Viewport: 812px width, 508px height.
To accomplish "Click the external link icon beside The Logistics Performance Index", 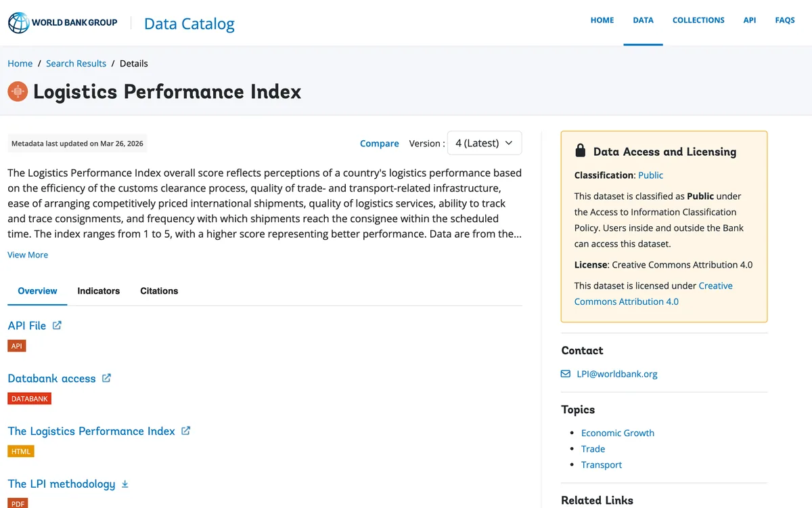I will pyautogui.click(x=185, y=431).
